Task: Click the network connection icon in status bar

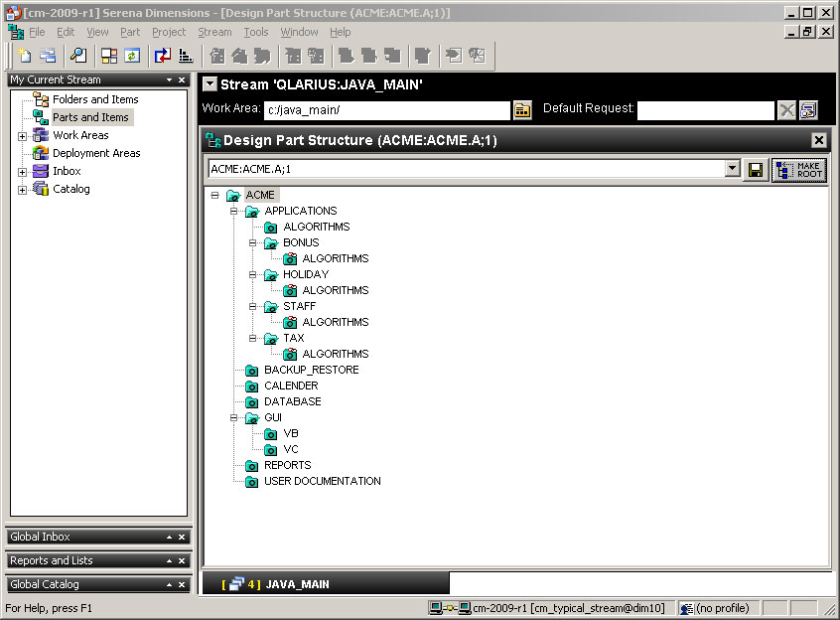Action: [x=451, y=608]
